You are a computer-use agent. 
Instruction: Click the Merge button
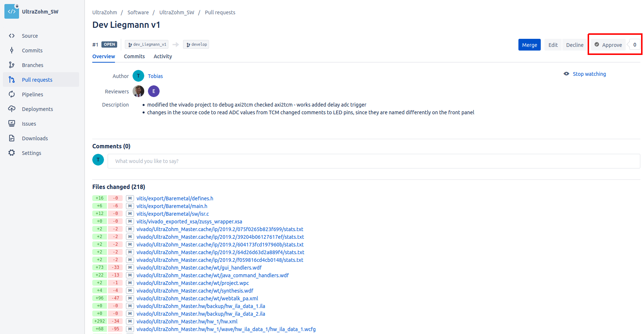tap(529, 45)
